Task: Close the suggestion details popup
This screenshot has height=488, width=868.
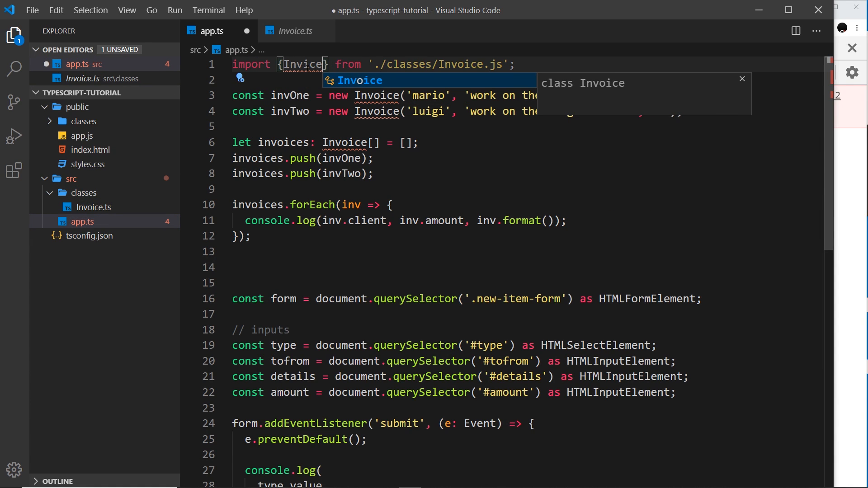Action: [742, 79]
